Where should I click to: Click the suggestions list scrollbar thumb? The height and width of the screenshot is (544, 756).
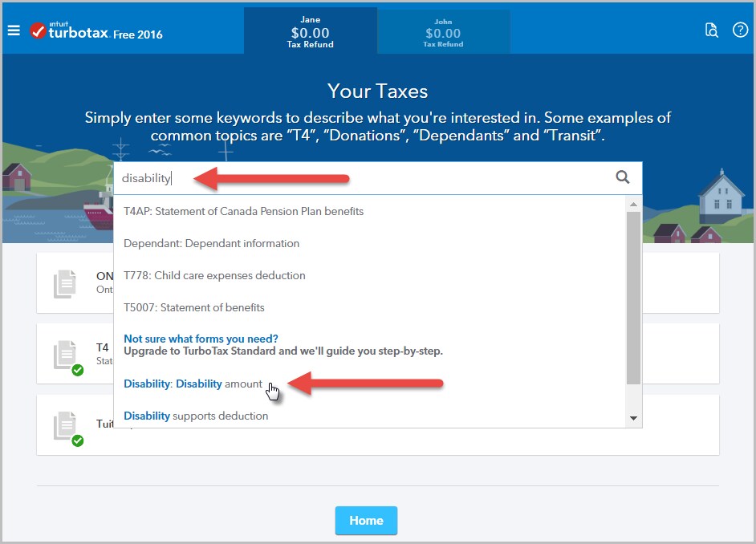click(633, 298)
